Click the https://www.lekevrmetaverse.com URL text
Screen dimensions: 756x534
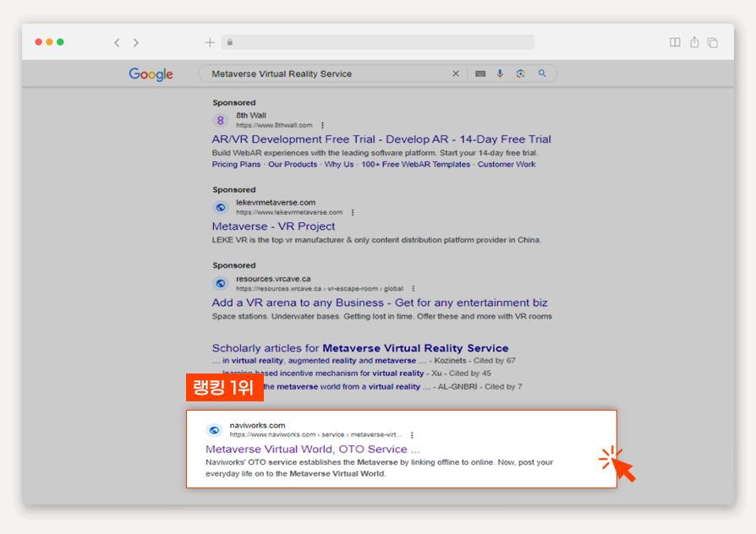(x=289, y=213)
